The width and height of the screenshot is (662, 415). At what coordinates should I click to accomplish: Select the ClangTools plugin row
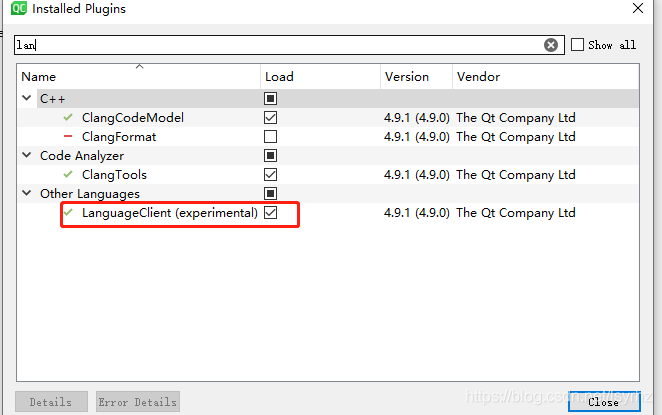328,174
